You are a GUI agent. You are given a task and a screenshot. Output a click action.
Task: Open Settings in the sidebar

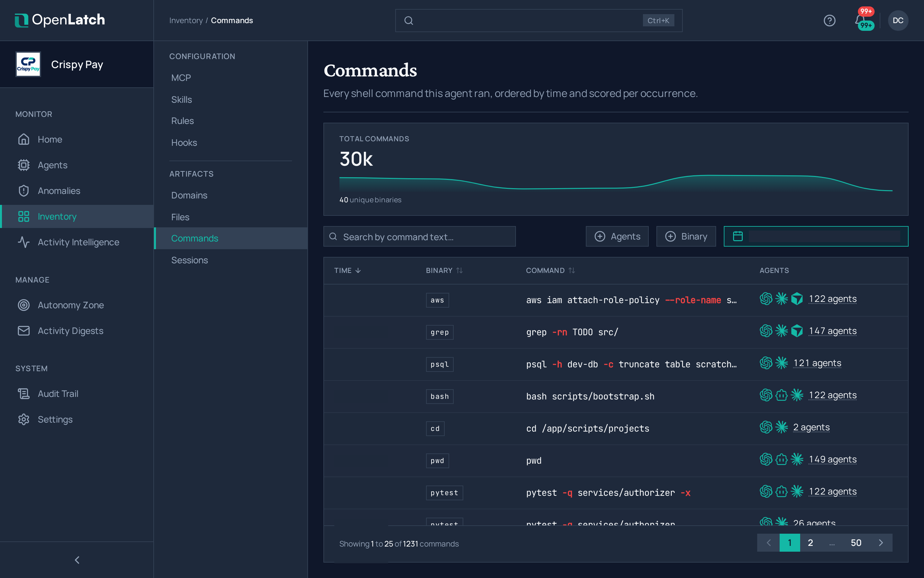click(x=77, y=419)
